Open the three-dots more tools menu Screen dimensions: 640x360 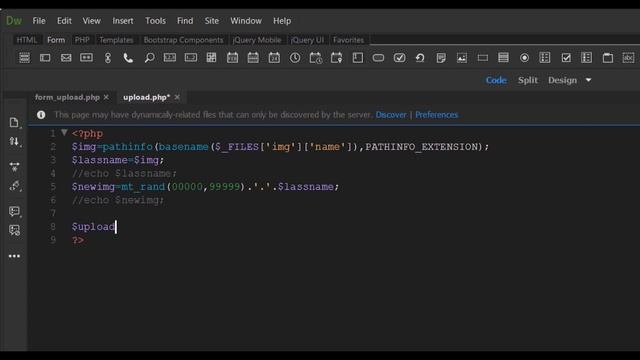click(x=14, y=256)
